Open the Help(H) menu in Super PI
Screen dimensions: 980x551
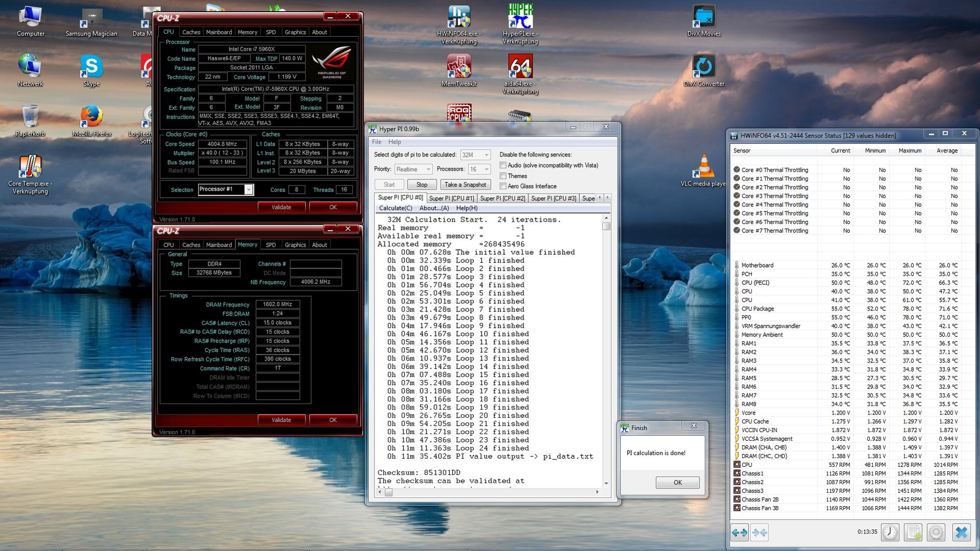click(467, 208)
